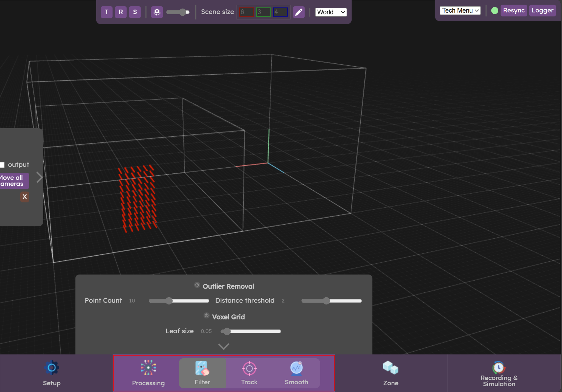This screenshot has height=392, width=562.
Task: Toggle the Outlier Removal power switch
Action: 197,285
